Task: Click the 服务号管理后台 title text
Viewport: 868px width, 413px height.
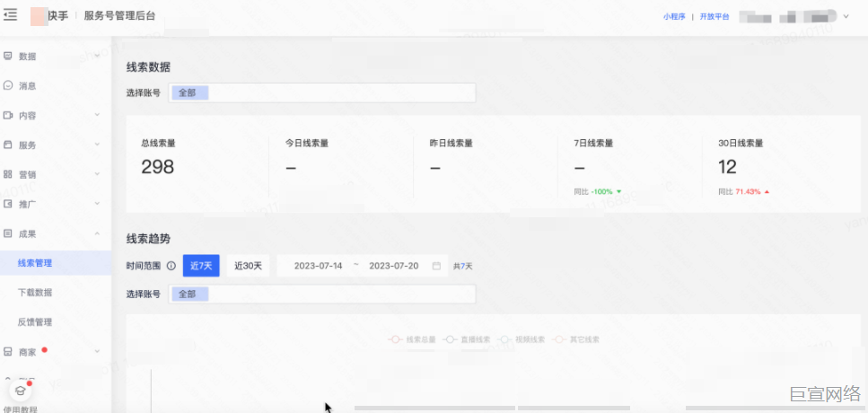Action: [x=119, y=15]
